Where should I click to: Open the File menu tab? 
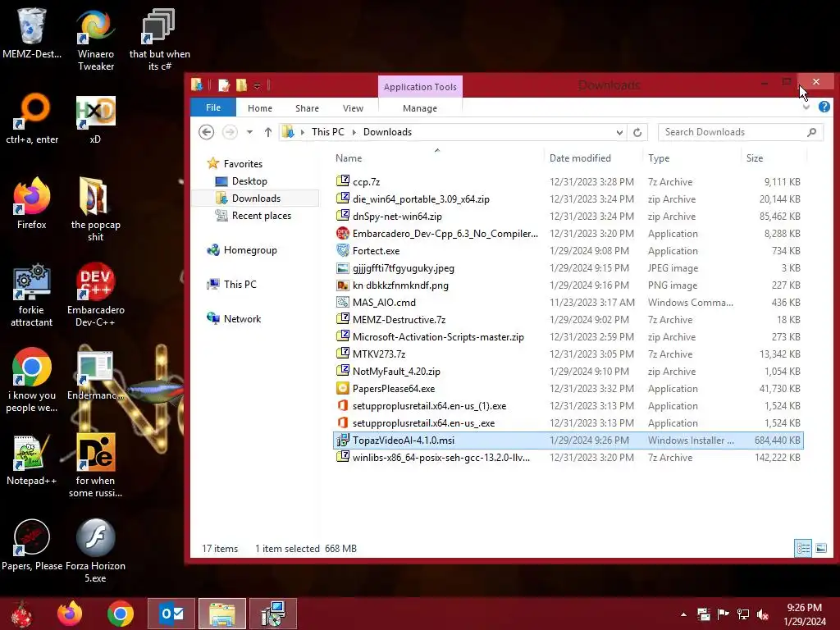[x=213, y=107]
